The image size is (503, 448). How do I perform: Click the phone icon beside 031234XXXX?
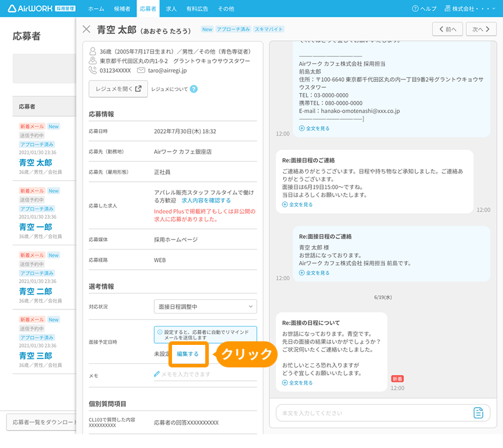93,70
